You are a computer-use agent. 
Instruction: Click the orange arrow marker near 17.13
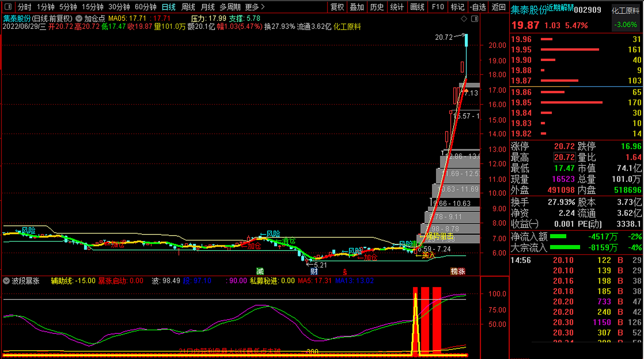click(x=466, y=91)
